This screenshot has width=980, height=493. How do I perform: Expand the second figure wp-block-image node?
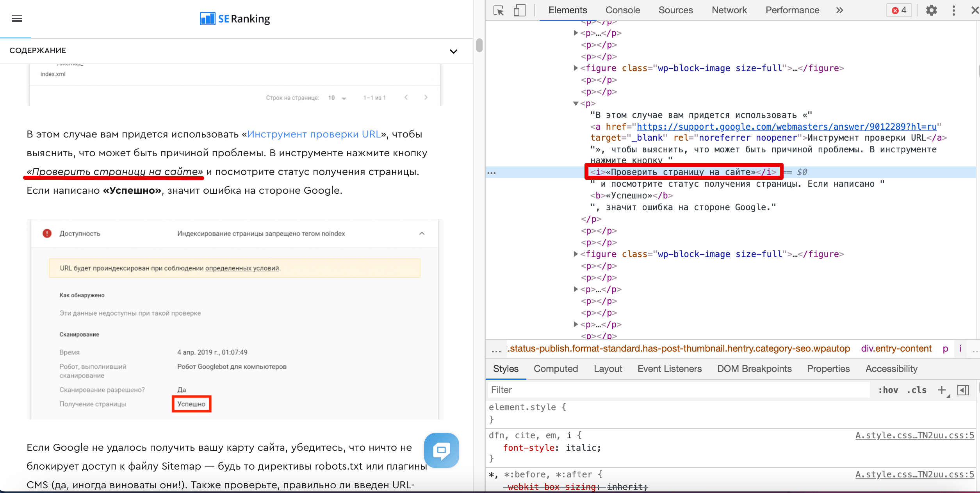pos(576,254)
